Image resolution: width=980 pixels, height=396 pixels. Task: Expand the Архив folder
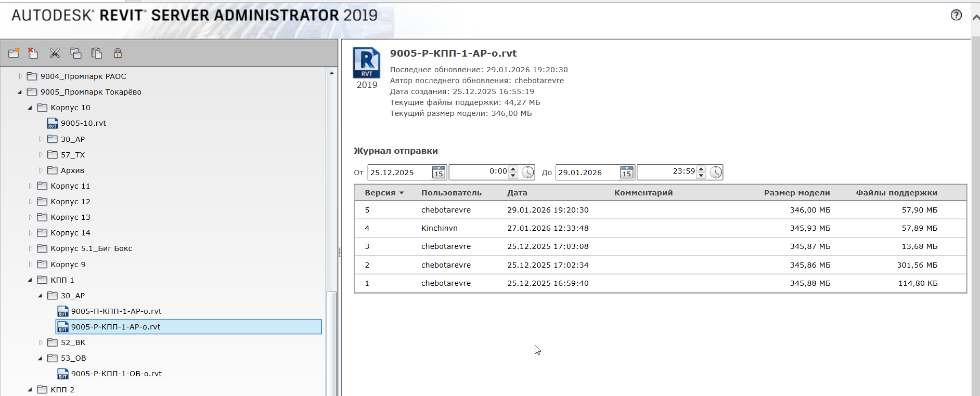[x=41, y=170]
